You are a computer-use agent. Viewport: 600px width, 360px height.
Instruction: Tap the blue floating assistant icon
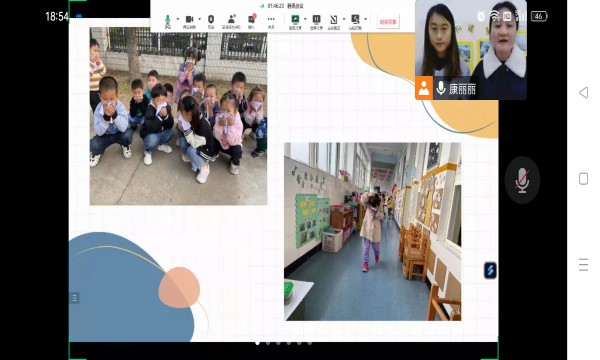coord(490,270)
